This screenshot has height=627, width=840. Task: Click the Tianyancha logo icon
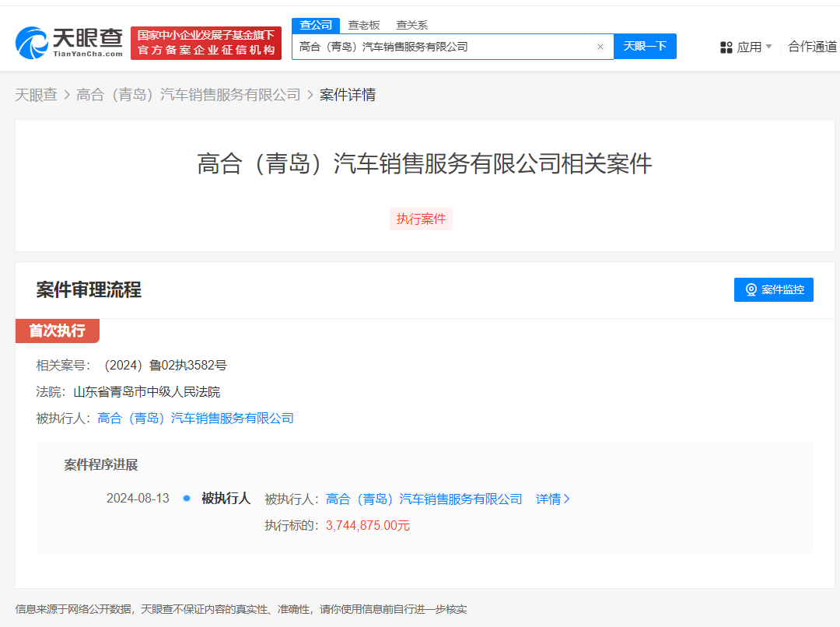tap(29, 39)
